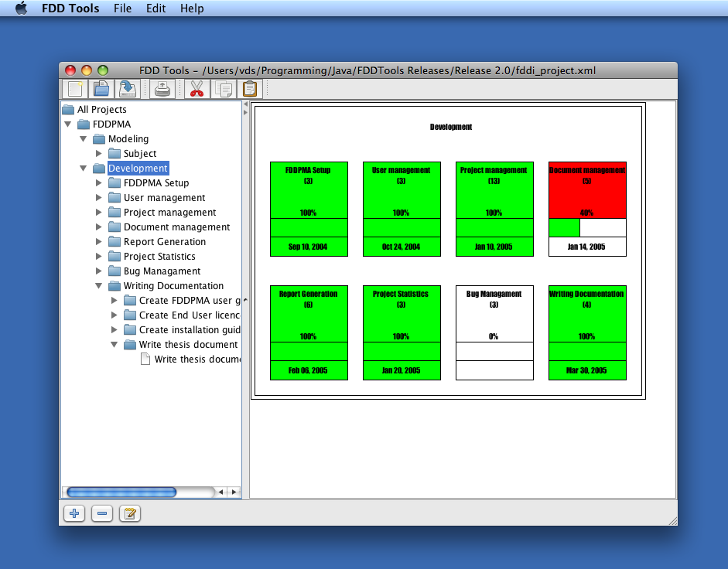The image size is (728, 569).
Task: Click the minus Remove button
Action: click(x=102, y=513)
